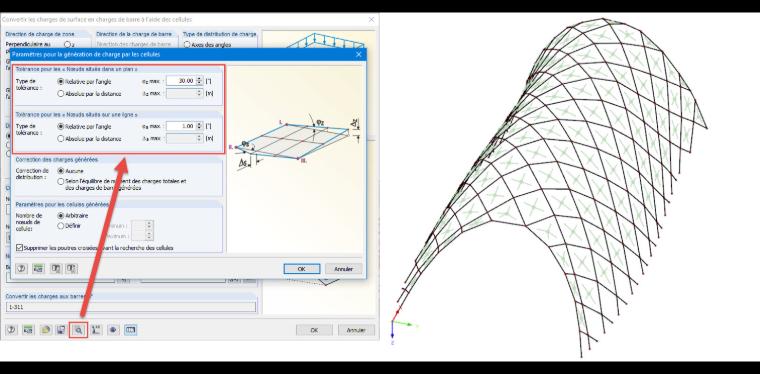Select 'Absolue par la distance' for nodes on line
The image size is (760, 374).
click(61, 139)
